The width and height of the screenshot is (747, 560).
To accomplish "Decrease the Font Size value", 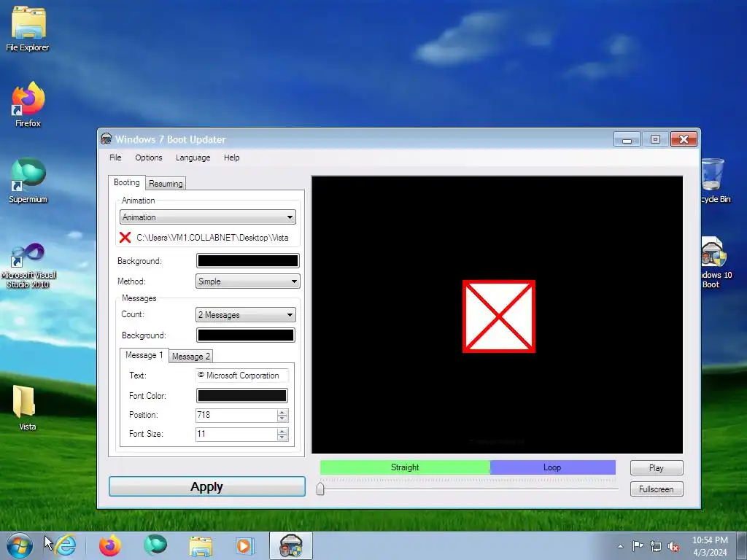I will pos(282,437).
